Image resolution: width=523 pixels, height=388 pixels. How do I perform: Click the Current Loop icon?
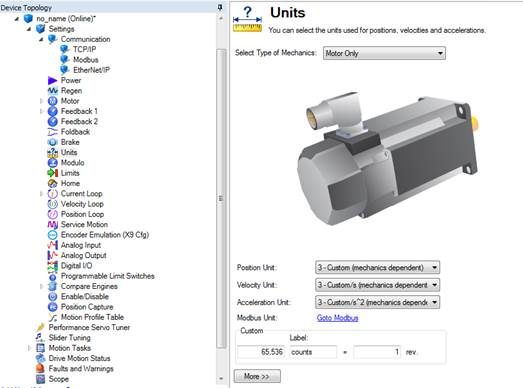coord(52,193)
